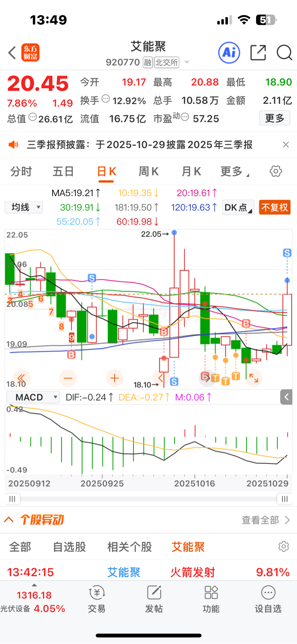
Task: Select the 自选股 filter tab
Action: [70, 547]
